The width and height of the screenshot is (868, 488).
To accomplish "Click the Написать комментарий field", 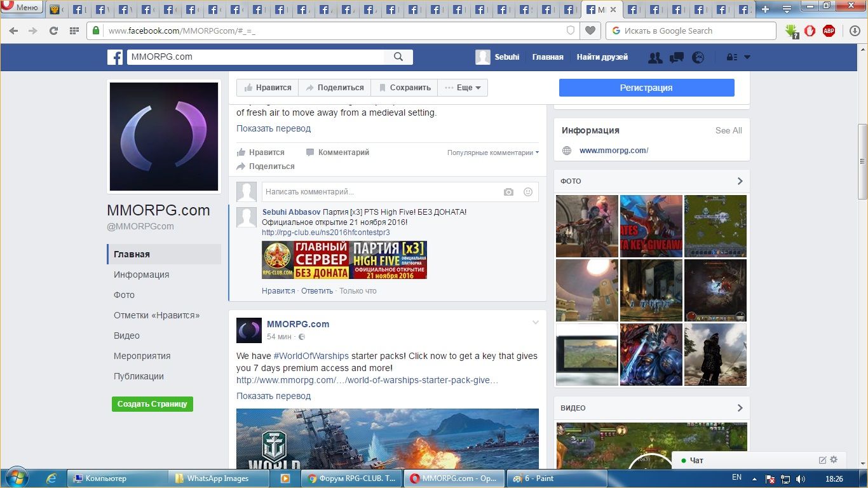I will pos(381,192).
